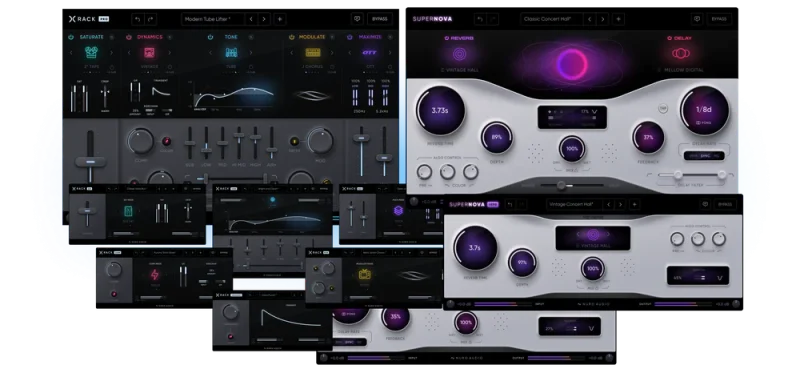800x373 pixels.
Task: Toggle Delay power in large Supernova window
Action: [669, 38]
